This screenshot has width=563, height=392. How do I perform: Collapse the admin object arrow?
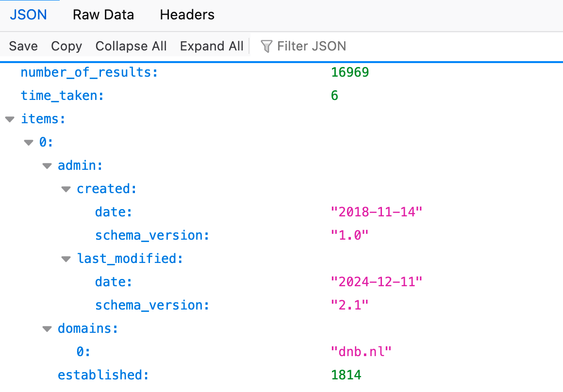click(47, 166)
